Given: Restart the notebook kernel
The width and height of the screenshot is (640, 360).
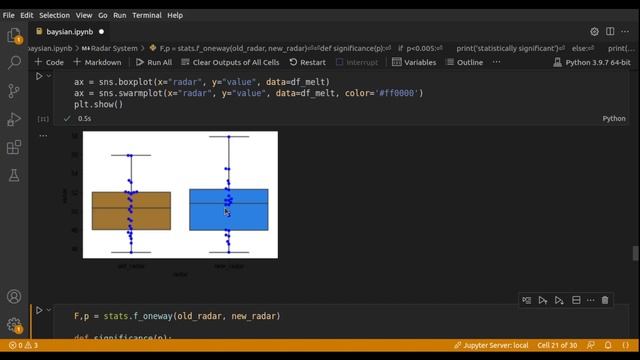Looking at the screenshot, I should pyautogui.click(x=308, y=62).
